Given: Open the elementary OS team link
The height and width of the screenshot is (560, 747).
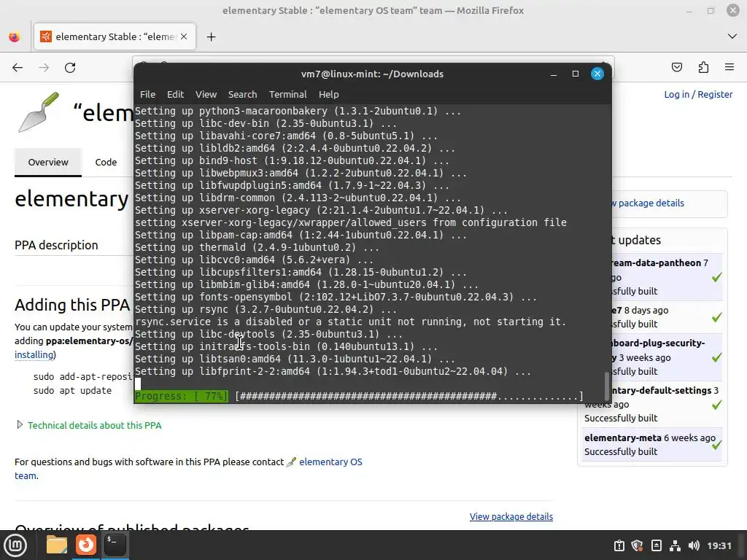Looking at the screenshot, I should tap(330, 462).
